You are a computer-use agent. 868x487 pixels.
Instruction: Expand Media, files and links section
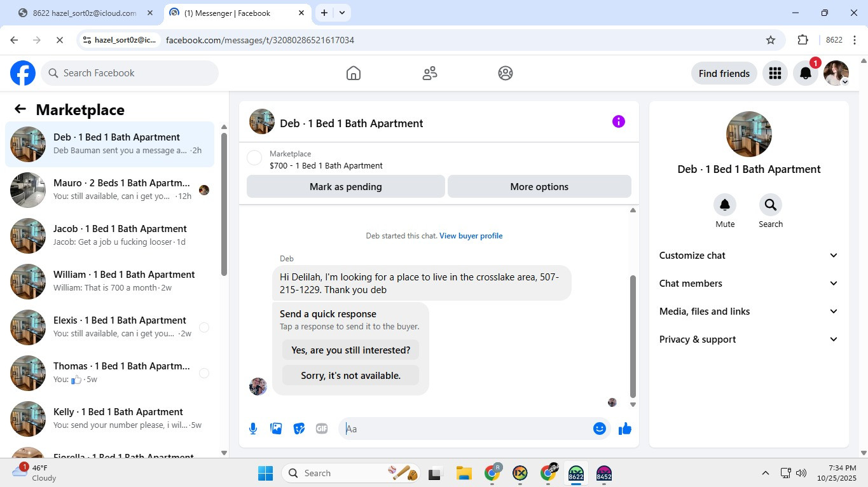point(748,312)
